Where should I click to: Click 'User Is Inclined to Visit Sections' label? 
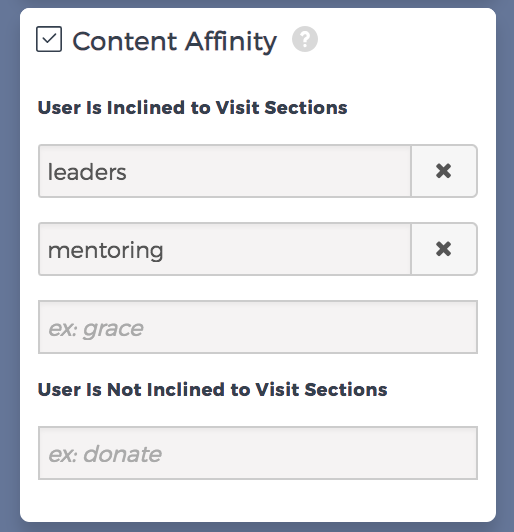[x=192, y=108]
